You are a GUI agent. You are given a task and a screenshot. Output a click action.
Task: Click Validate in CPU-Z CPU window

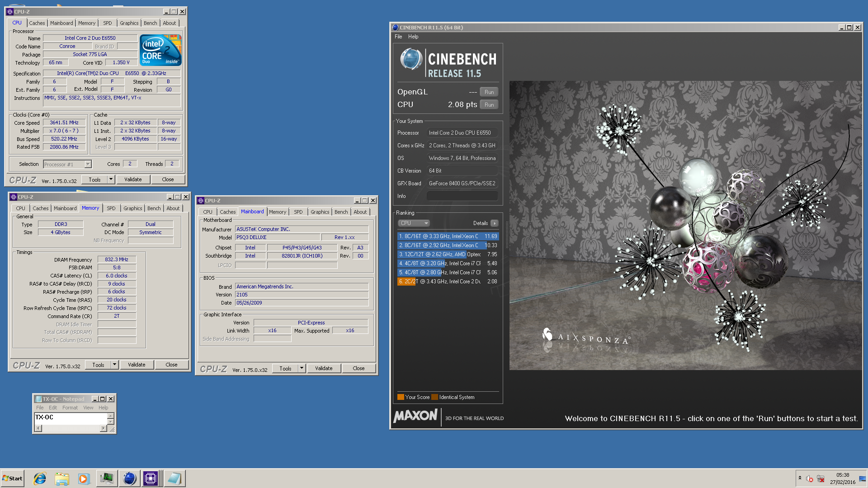point(133,179)
